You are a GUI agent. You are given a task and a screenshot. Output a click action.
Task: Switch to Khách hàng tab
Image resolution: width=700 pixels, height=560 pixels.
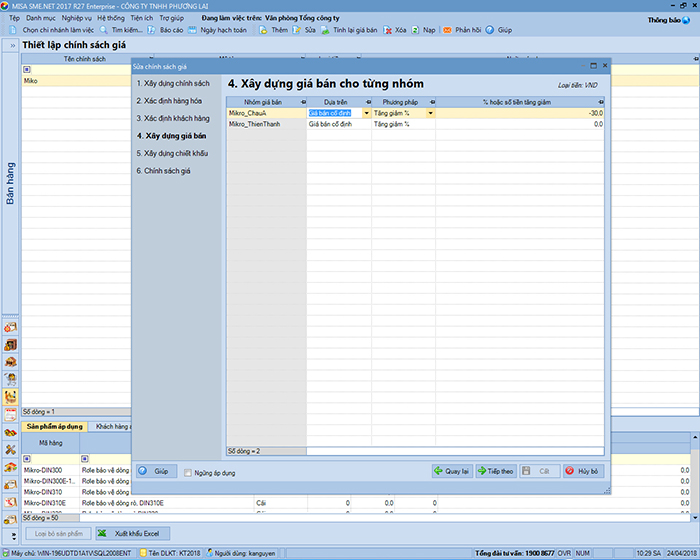point(112,426)
